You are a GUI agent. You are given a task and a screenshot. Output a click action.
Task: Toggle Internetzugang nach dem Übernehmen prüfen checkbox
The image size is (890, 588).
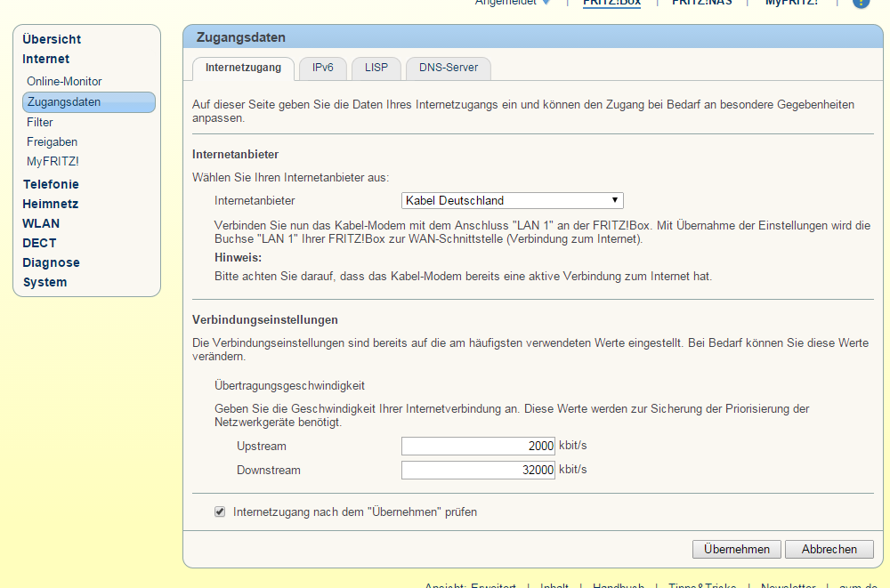point(220,512)
